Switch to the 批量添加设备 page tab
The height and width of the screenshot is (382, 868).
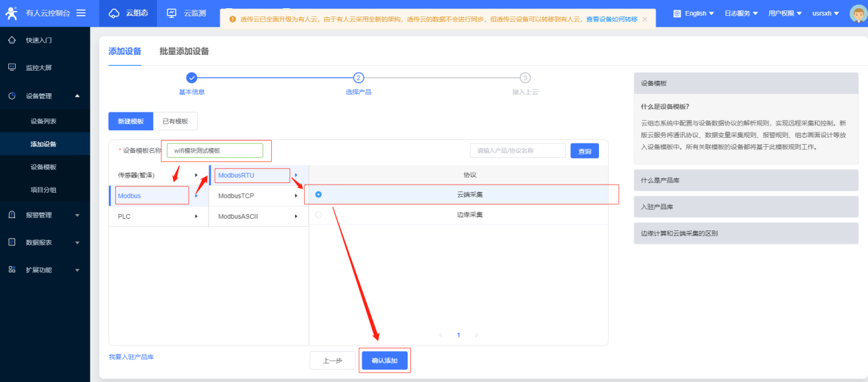coord(184,51)
